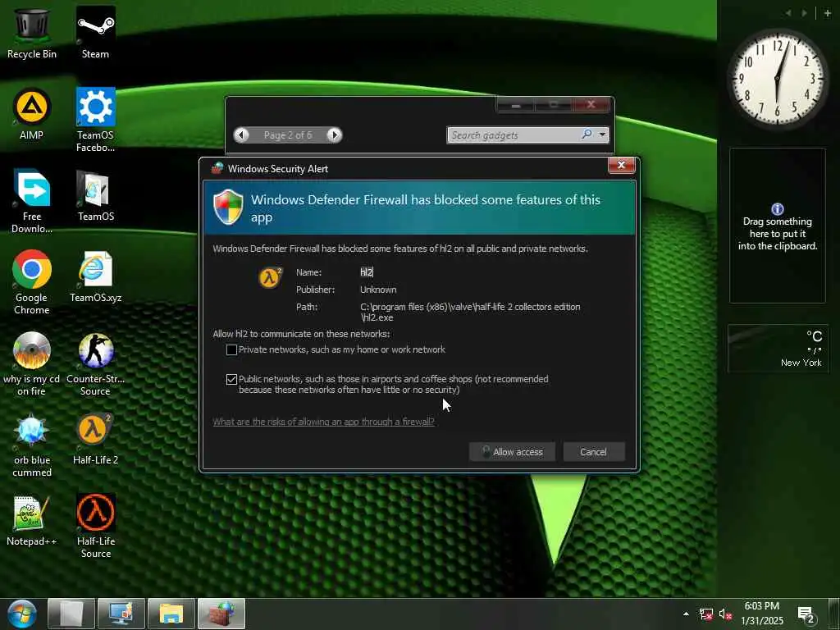Screen dimensions: 840x630
Task: Launch Steam from the desktop
Action: [95, 32]
